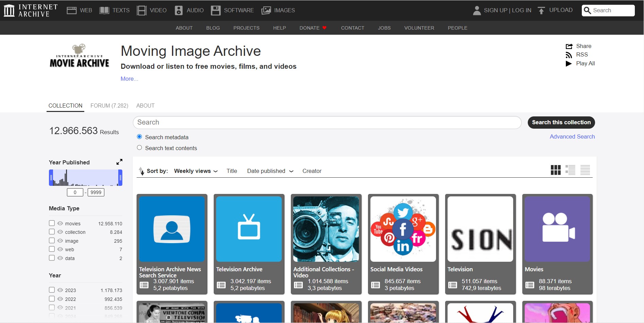The width and height of the screenshot is (644, 323).
Task: Select Search metadata radio button
Action: pos(139,137)
